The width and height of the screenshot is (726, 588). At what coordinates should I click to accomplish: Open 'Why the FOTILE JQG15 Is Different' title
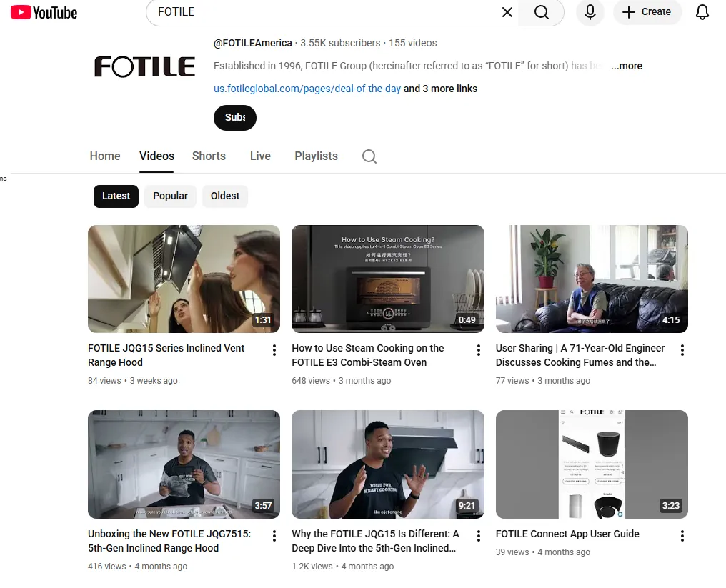click(375, 541)
